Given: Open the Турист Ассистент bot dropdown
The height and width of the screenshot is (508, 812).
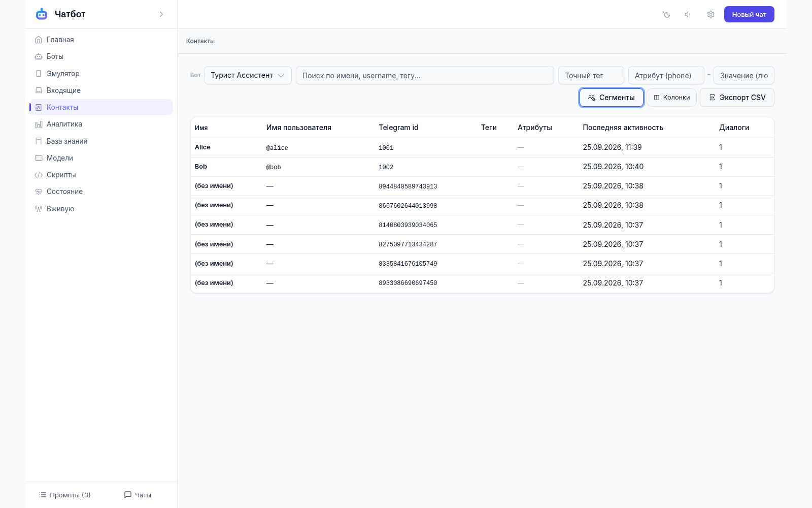Looking at the screenshot, I should (x=248, y=75).
